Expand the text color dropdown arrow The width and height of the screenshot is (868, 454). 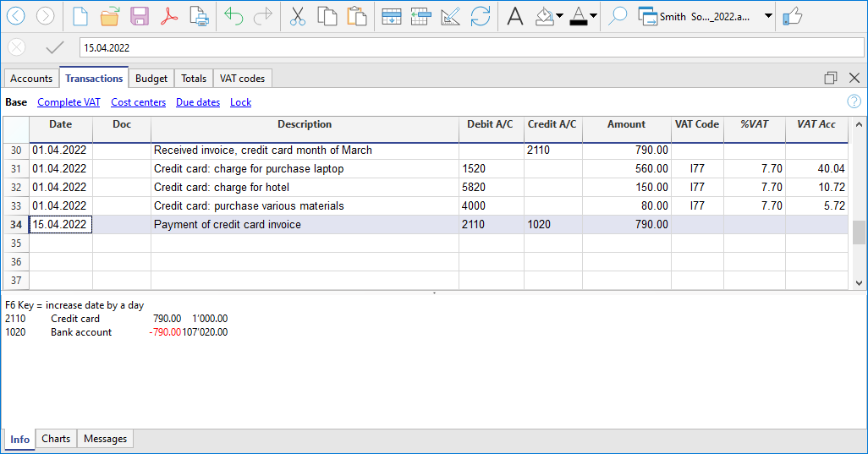point(593,16)
